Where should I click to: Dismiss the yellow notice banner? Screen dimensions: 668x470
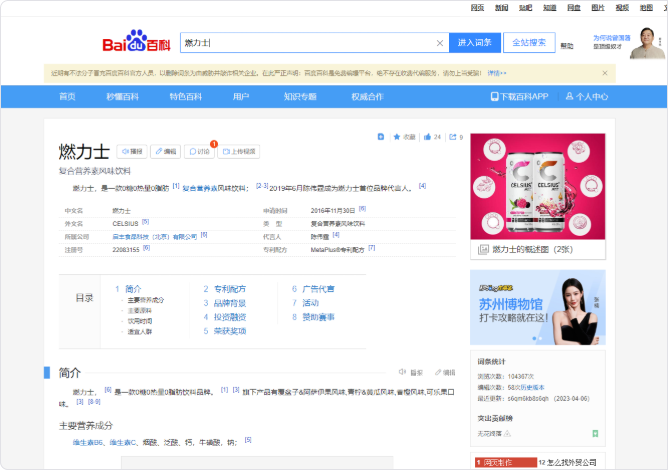(x=604, y=73)
